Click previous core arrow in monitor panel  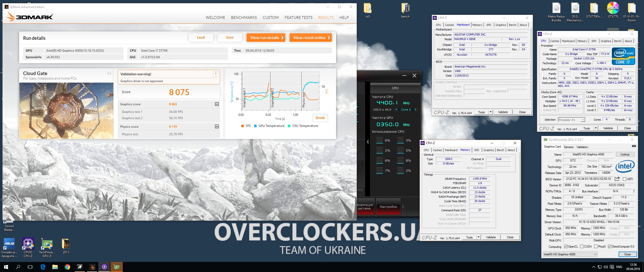396,110
